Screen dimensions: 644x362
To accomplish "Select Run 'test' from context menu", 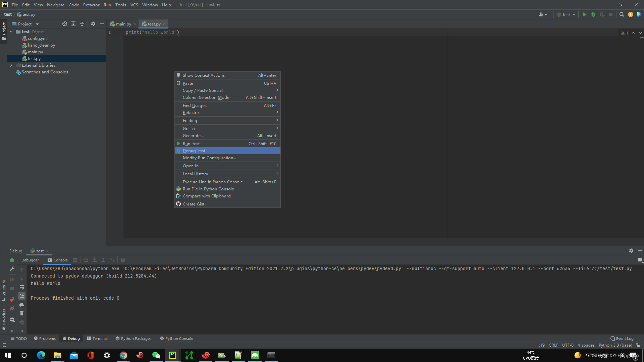I will click(x=227, y=143).
